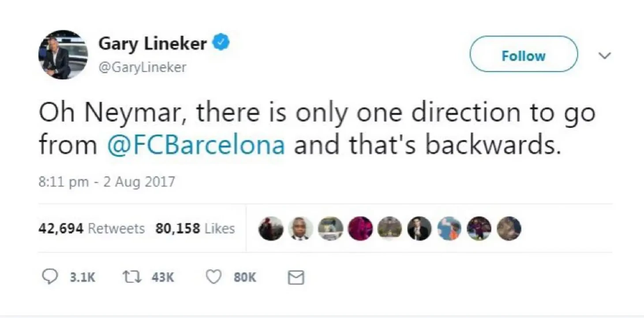Retweet using the retweet arrows icon
This screenshot has height=318, width=644.
point(131,277)
